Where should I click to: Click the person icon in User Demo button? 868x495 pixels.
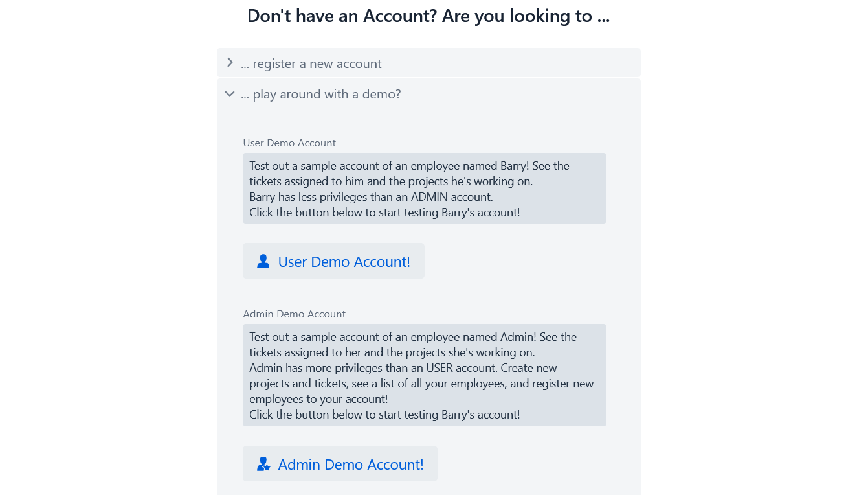(263, 261)
